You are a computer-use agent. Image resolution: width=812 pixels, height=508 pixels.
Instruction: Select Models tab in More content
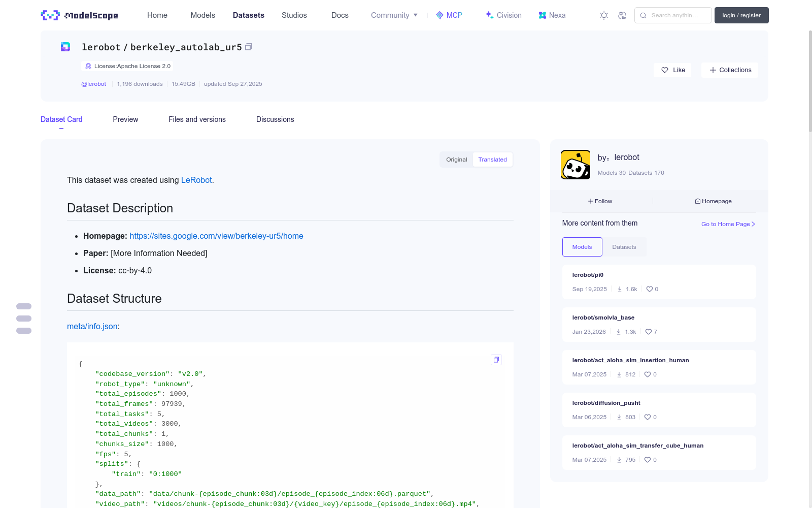(x=582, y=247)
